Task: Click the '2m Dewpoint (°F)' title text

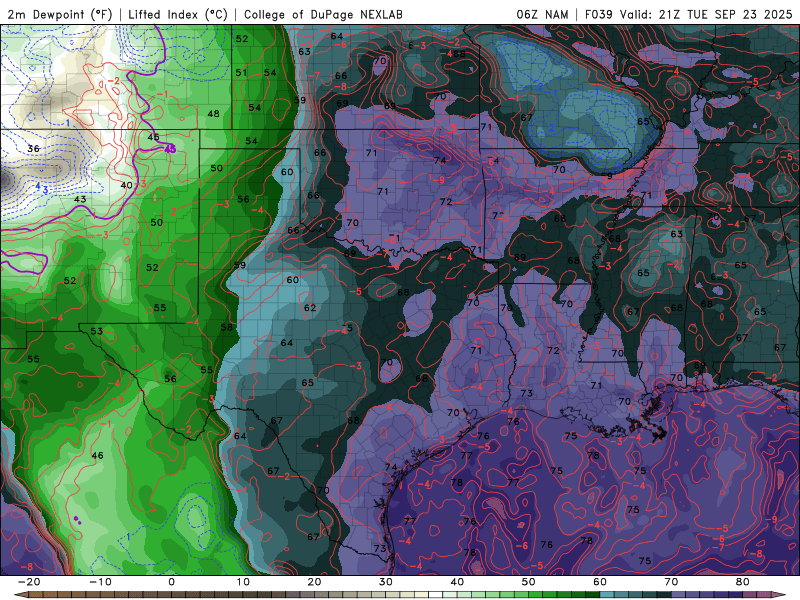Action: click(59, 14)
